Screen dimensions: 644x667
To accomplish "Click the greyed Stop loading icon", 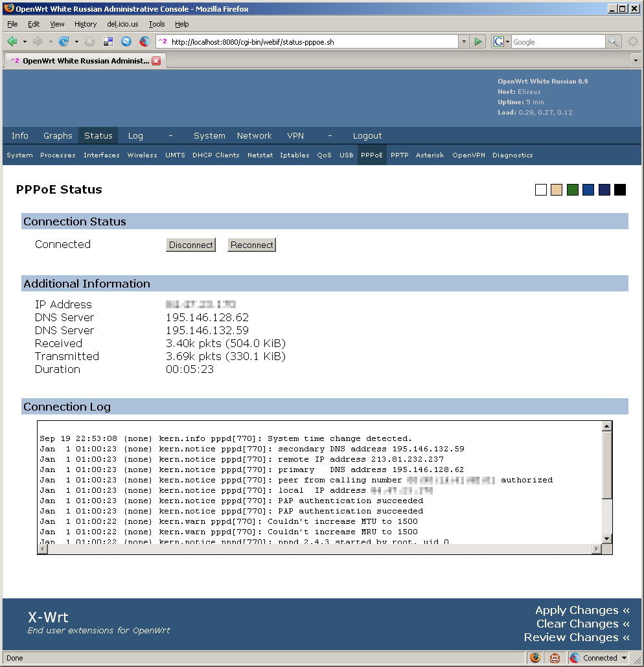I will point(89,41).
